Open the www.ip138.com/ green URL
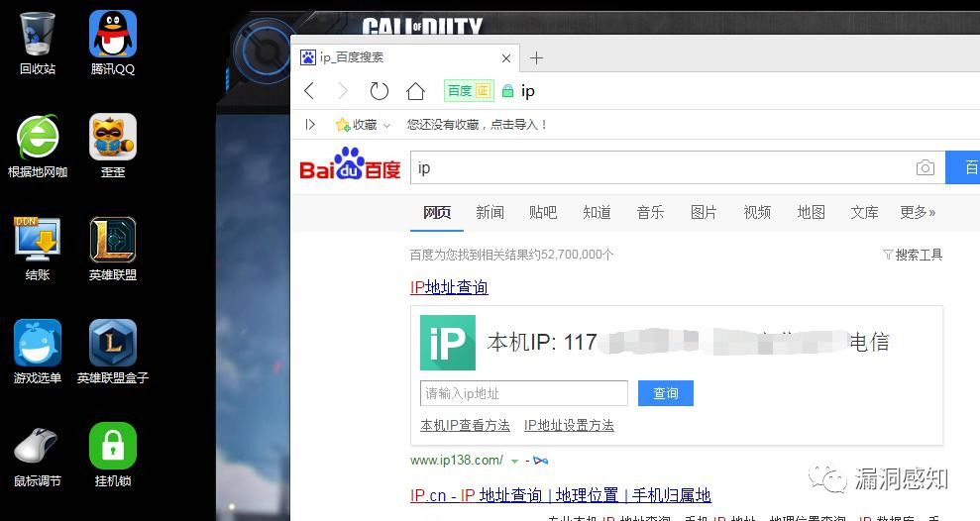The width and height of the screenshot is (980, 521). click(456, 461)
